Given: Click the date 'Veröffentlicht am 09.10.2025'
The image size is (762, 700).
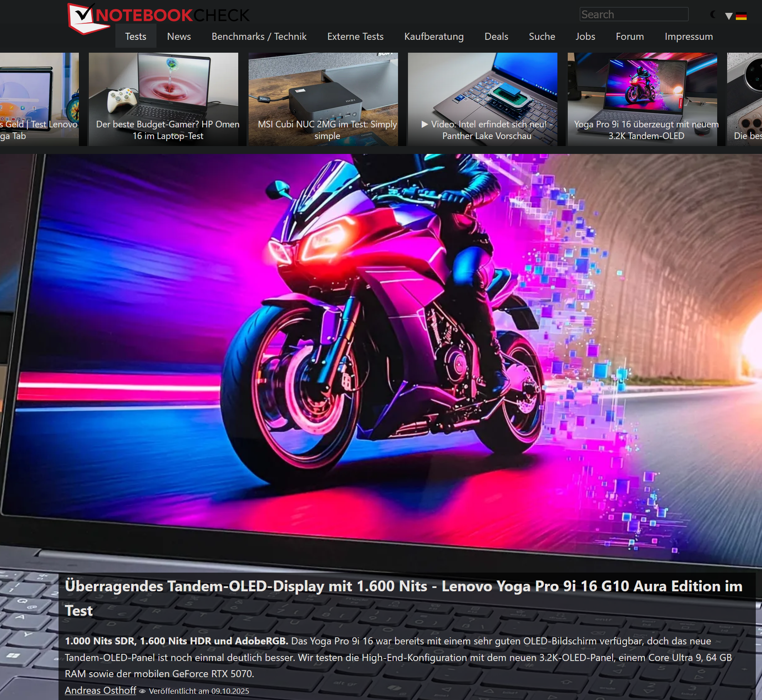Looking at the screenshot, I should tap(199, 691).
